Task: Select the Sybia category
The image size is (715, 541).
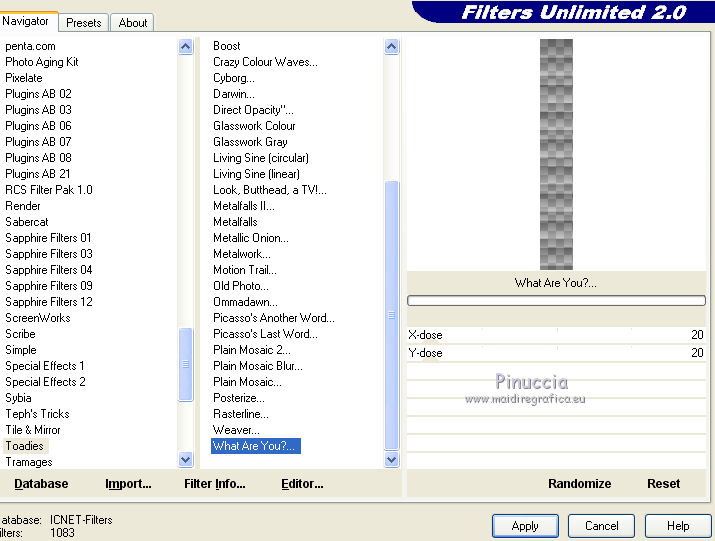Action: [18, 398]
